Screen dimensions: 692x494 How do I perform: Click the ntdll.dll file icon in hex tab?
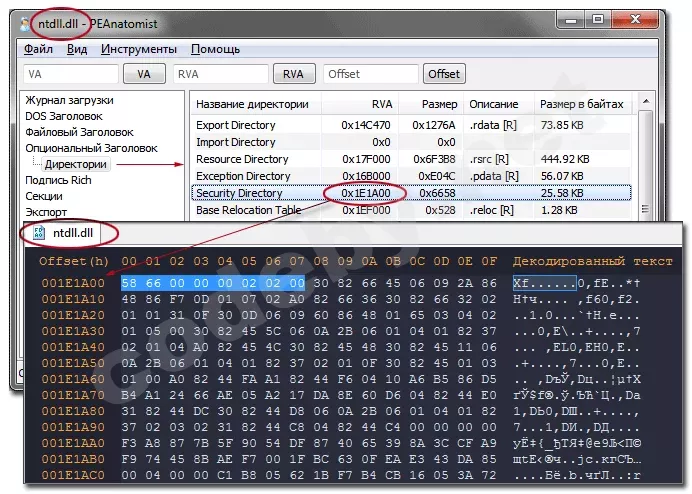pos(39,233)
